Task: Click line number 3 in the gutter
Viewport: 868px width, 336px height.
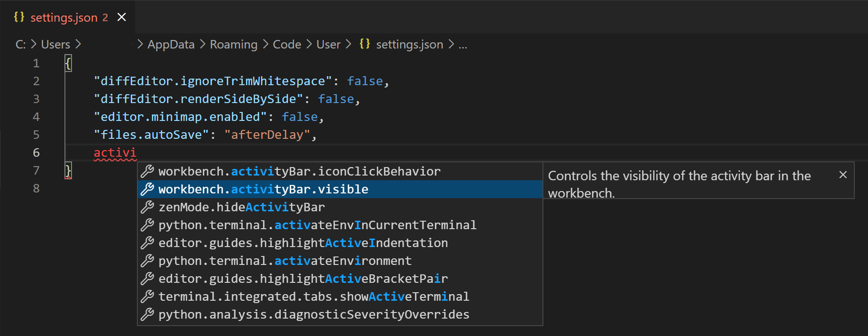Action: [36, 99]
